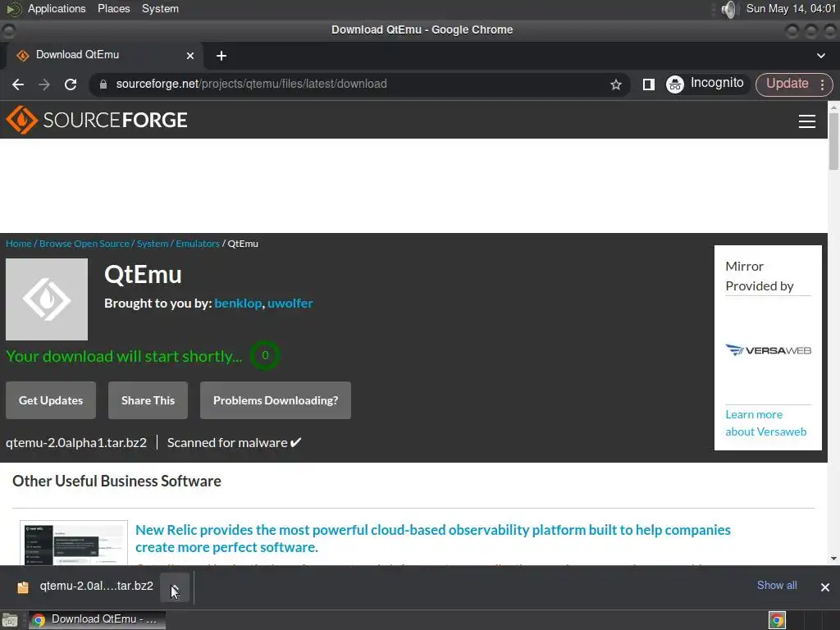Open the Applications menu
This screenshot has width=840, height=630.
click(56, 9)
